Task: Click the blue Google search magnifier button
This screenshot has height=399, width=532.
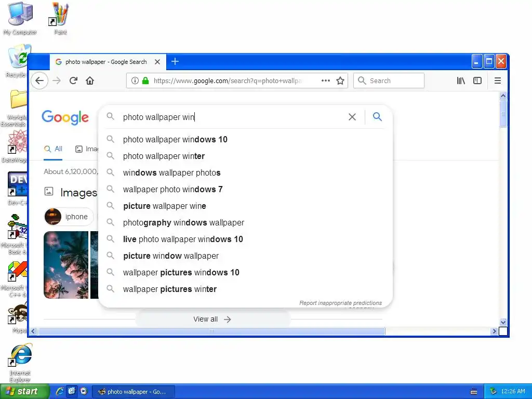Action: click(x=377, y=117)
